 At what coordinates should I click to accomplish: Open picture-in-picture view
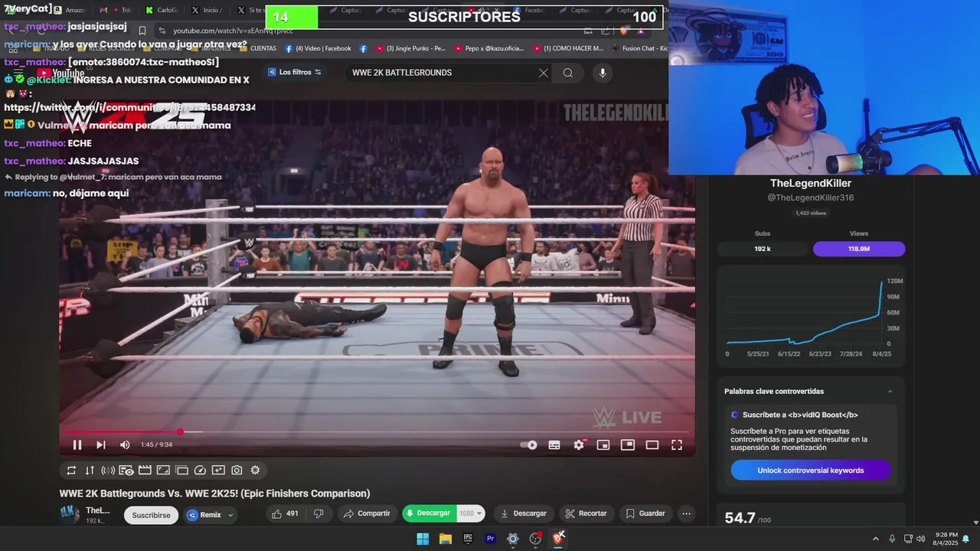(628, 445)
